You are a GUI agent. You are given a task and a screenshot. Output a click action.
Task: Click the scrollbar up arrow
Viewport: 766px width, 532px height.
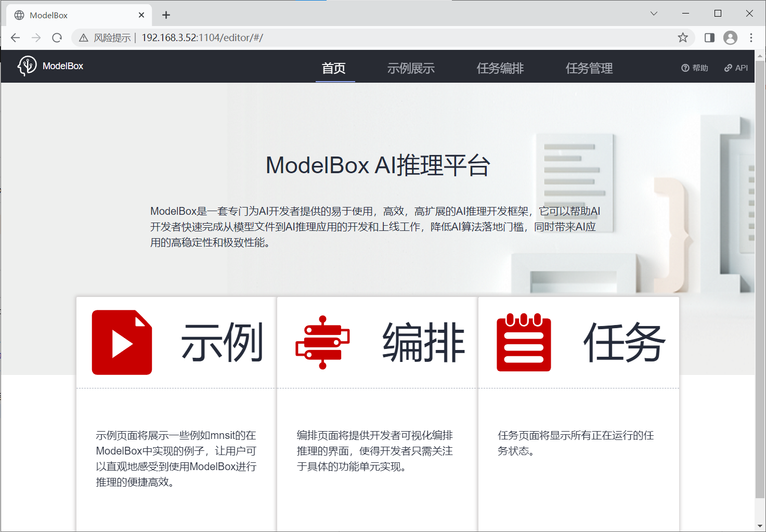pos(760,55)
